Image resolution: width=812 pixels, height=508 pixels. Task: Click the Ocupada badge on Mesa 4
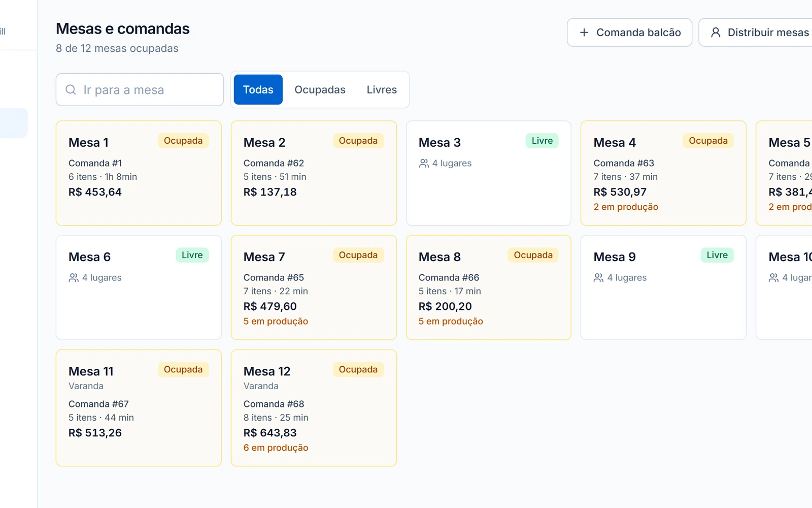click(x=708, y=141)
